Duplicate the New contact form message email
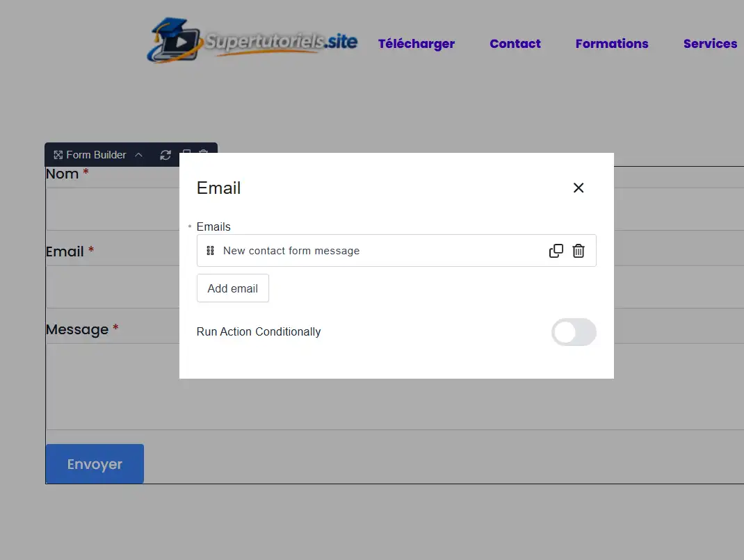This screenshot has height=560, width=744. click(556, 251)
